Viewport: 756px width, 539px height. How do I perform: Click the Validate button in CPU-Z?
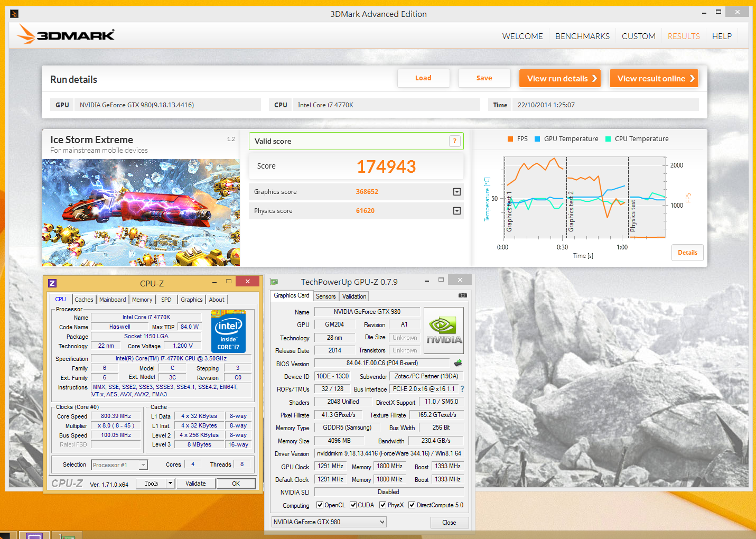tap(195, 484)
